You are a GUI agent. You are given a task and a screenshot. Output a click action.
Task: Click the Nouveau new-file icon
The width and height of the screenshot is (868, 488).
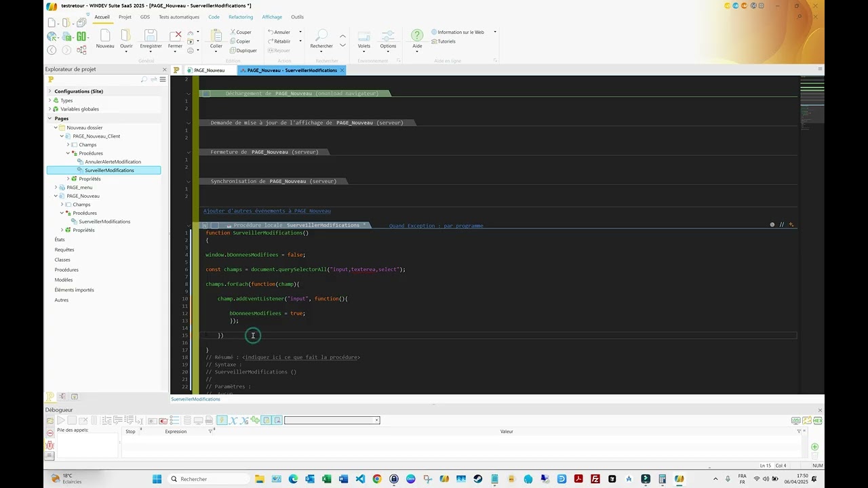(x=105, y=35)
